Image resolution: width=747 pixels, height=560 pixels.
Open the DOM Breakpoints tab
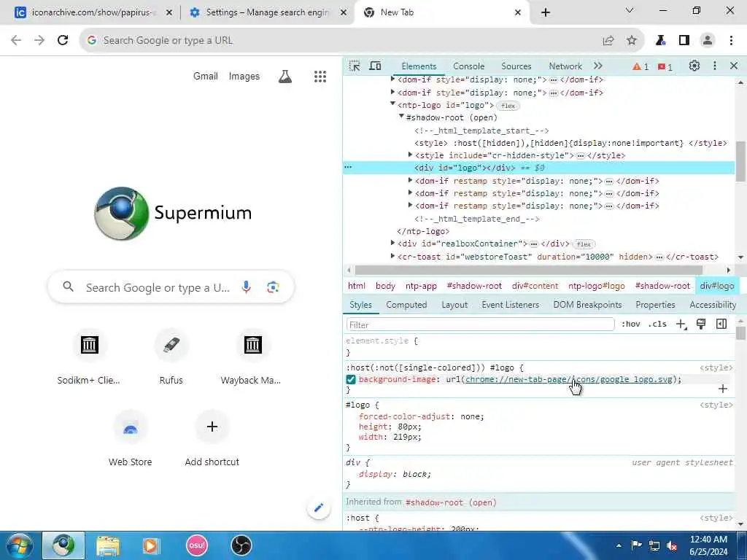[587, 305]
